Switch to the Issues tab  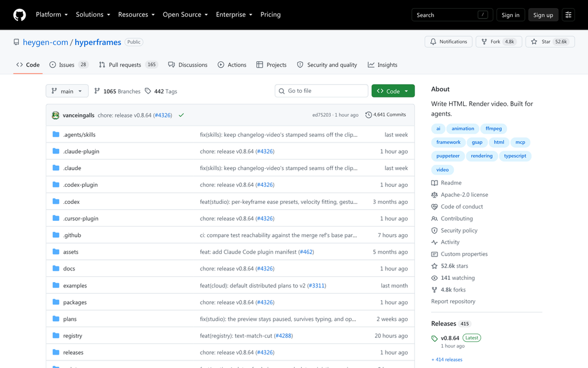[69, 65]
